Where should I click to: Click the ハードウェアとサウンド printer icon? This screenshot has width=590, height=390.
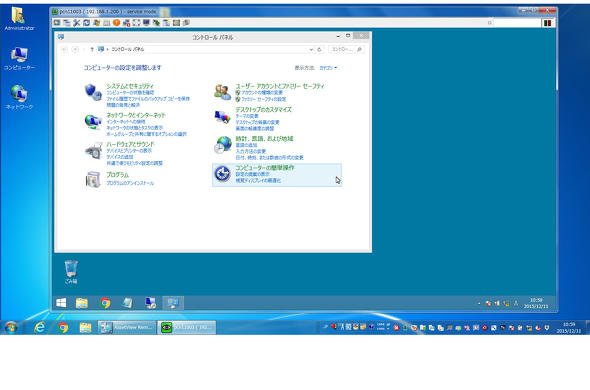[x=93, y=151]
